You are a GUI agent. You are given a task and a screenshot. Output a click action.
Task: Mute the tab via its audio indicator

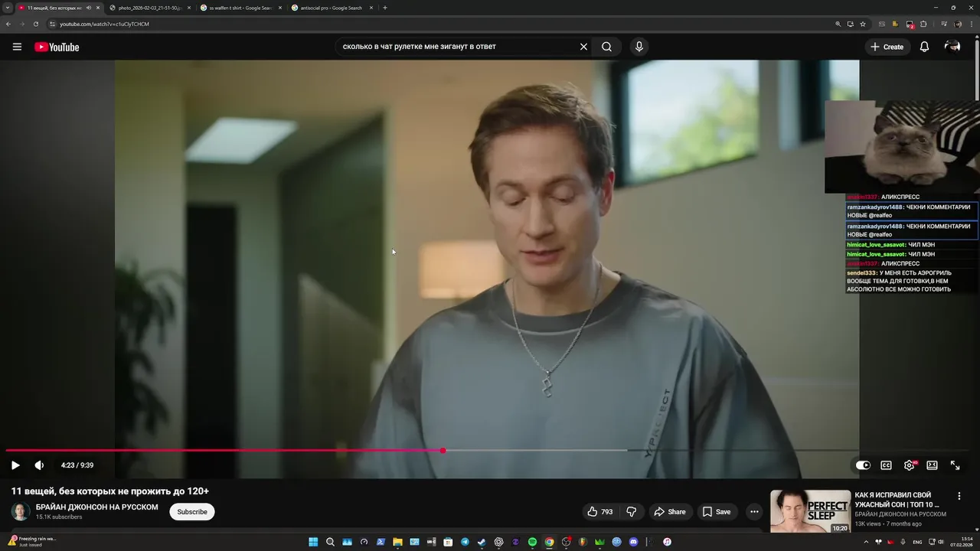(89, 8)
